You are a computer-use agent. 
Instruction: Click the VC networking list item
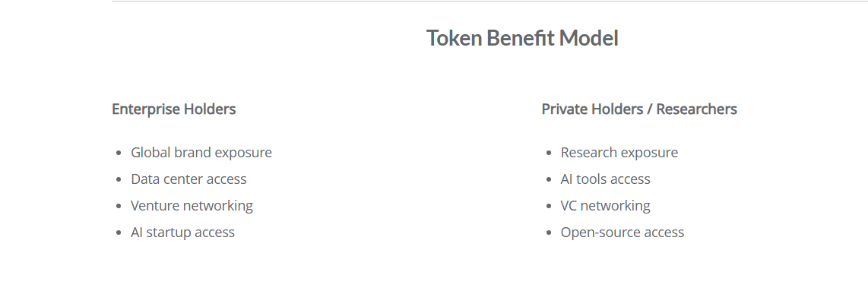click(x=605, y=205)
